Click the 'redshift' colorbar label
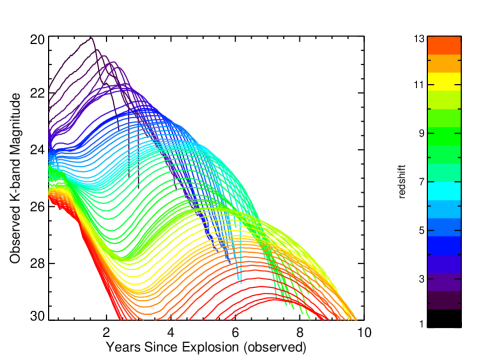Image resolution: width=485 pixels, height=364 pixels. pos(402,182)
